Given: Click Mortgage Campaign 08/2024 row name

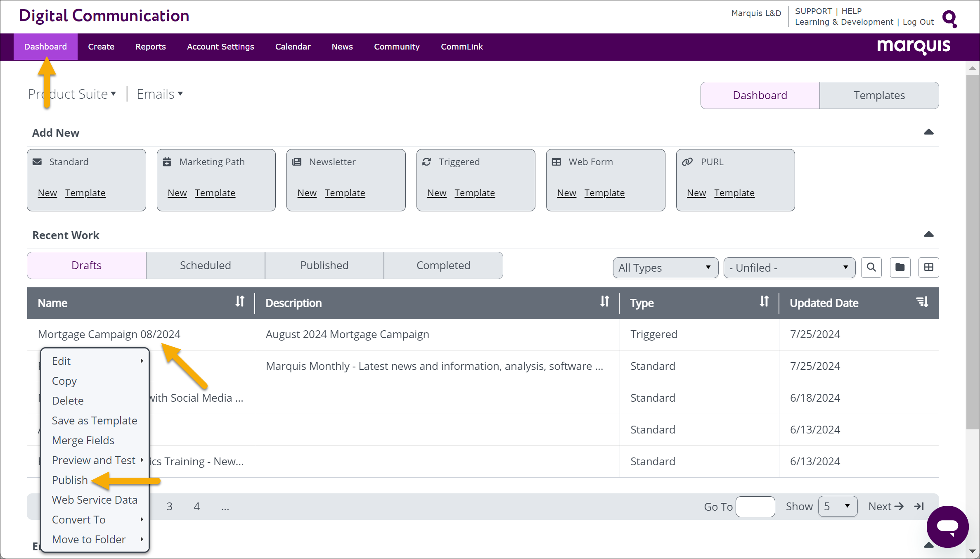Looking at the screenshot, I should click(x=109, y=334).
